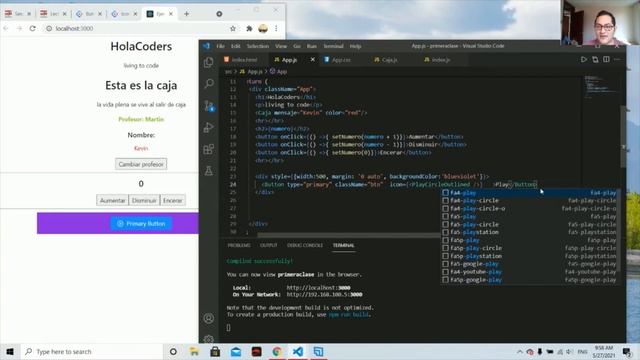Open the Testing flask icon view

(x=209, y=171)
